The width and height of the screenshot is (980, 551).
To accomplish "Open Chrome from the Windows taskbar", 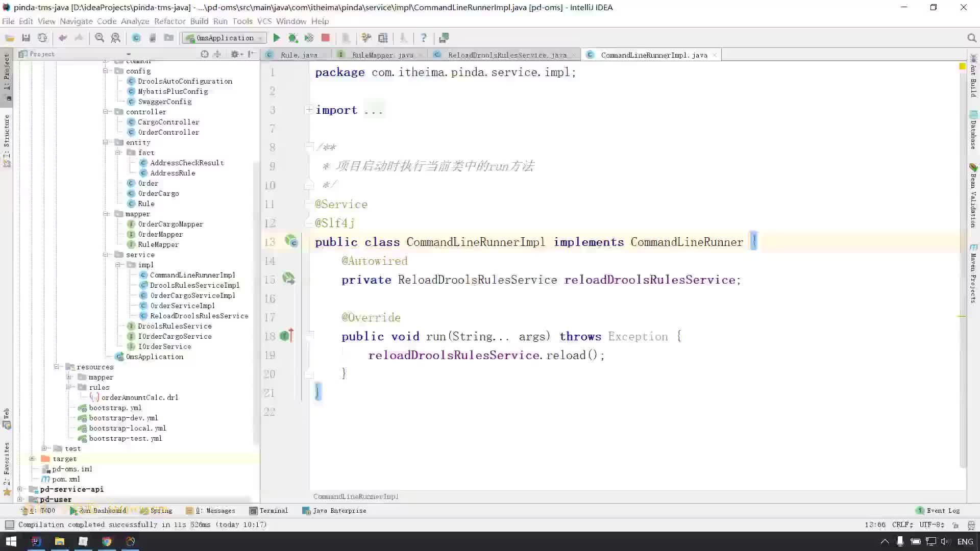I will [x=107, y=541].
